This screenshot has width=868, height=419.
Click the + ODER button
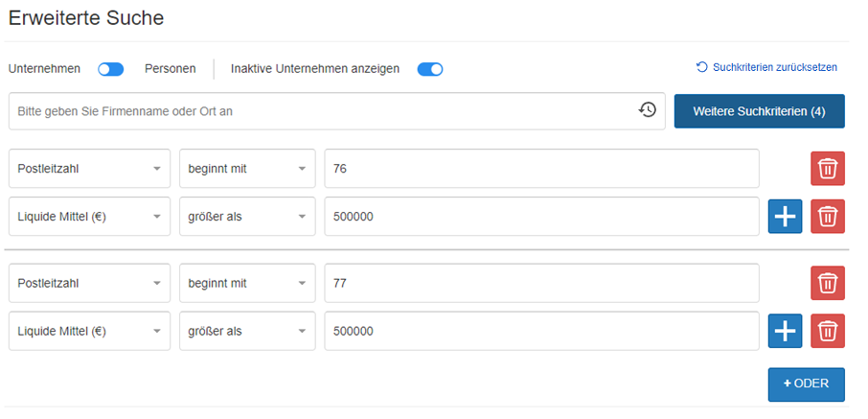point(806,384)
